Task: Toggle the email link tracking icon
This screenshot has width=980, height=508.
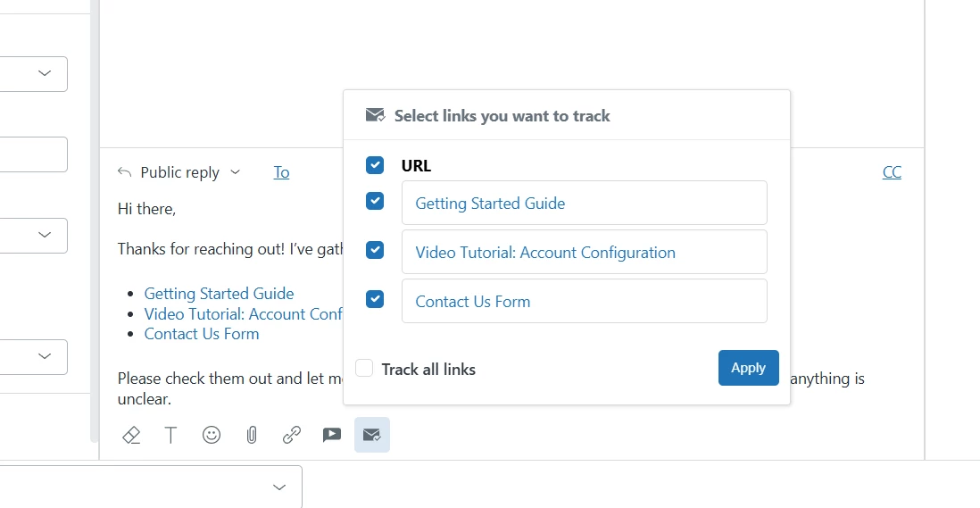Action: 372,435
